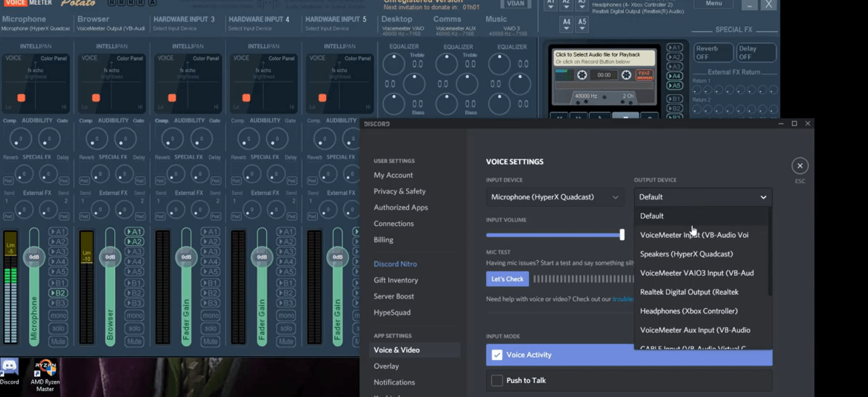Open the Discord desktop shortcut

(9, 370)
